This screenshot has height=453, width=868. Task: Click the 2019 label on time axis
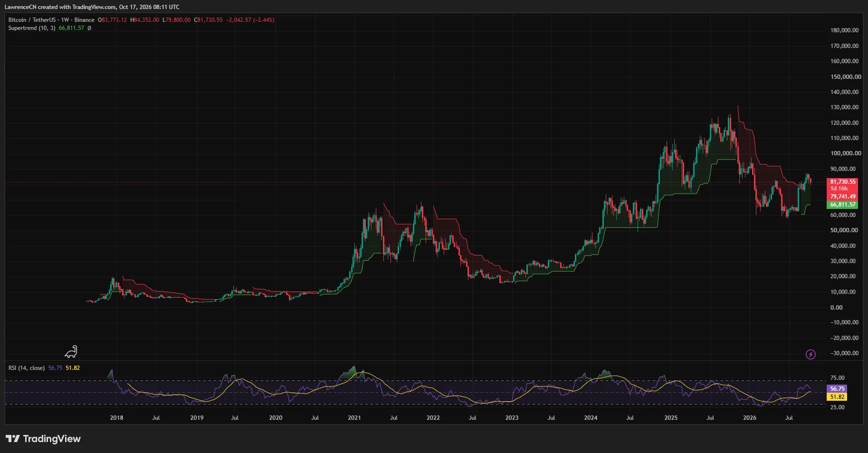pos(197,418)
